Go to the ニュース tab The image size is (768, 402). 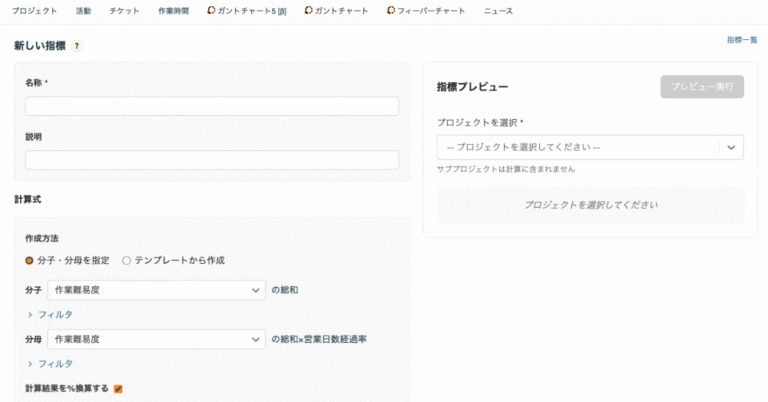[498, 11]
